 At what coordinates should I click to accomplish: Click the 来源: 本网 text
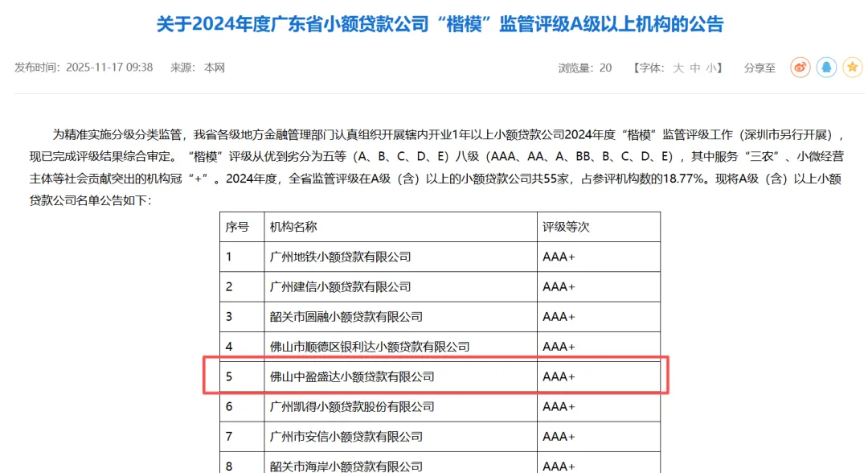click(x=197, y=68)
